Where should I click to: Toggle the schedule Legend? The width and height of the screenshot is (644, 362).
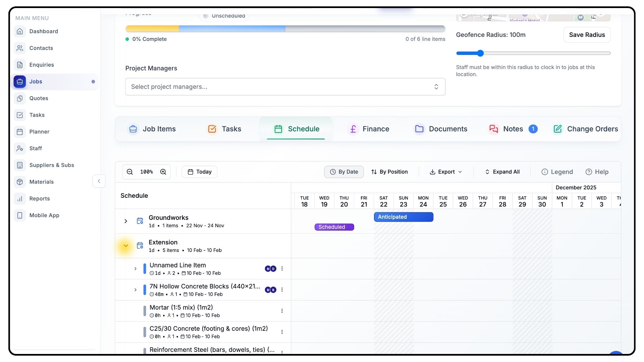(x=557, y=172)
